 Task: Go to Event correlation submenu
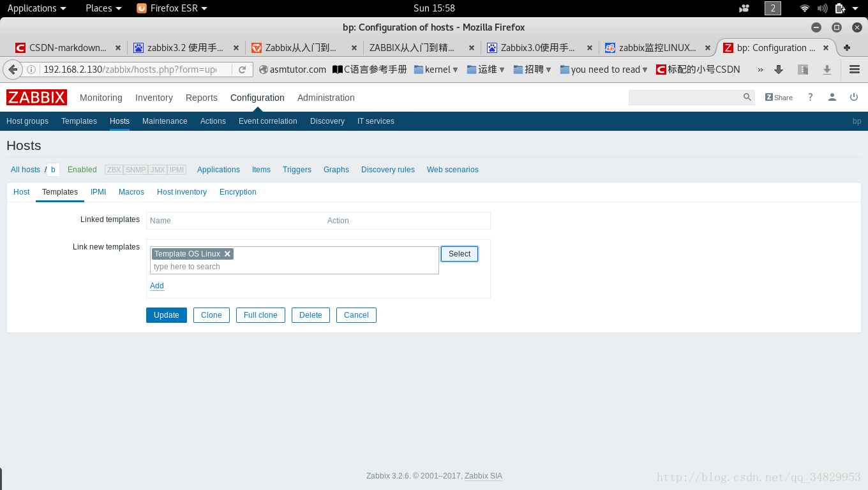tap(268, 121)
